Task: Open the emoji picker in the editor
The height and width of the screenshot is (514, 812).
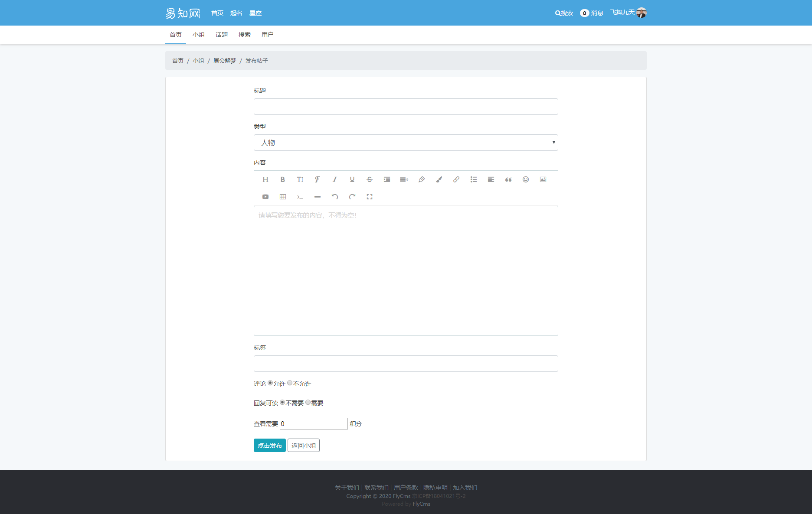Action: (525, 179)
